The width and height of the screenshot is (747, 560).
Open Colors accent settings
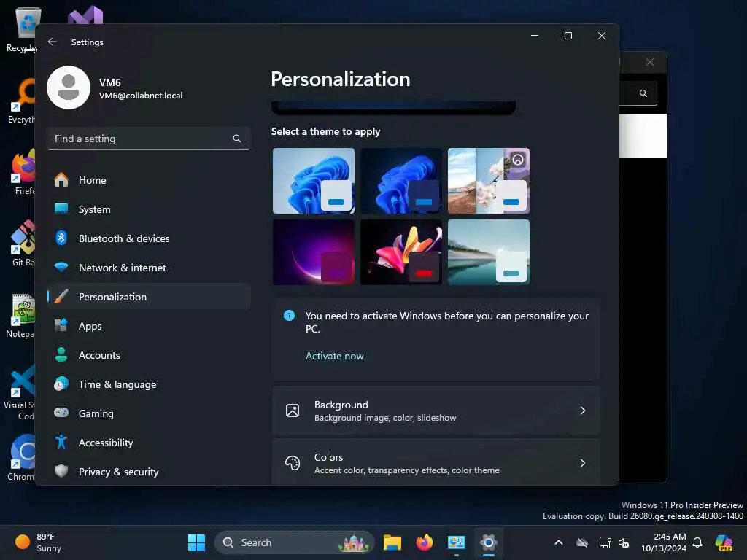[436, 463]
